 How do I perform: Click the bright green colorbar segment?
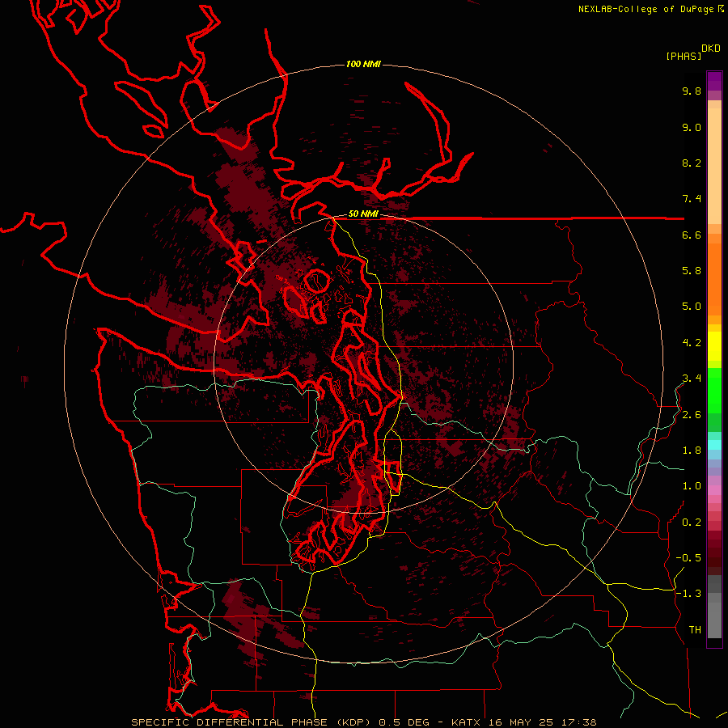(714, 390)
